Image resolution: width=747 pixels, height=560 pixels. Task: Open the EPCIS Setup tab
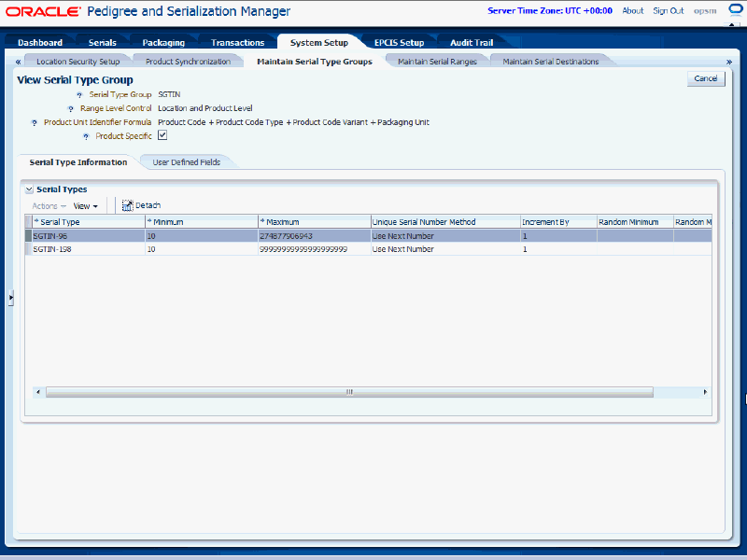click(x=400, y=43)
